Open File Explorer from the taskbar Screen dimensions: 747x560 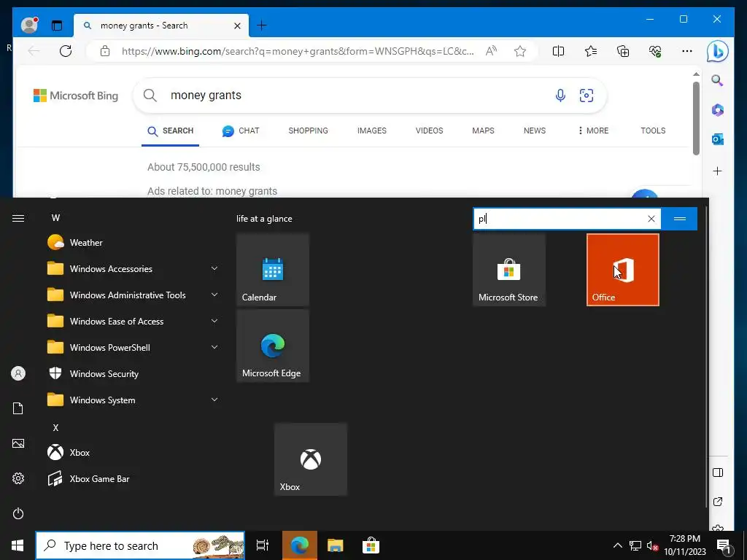(x=336, y=545)
